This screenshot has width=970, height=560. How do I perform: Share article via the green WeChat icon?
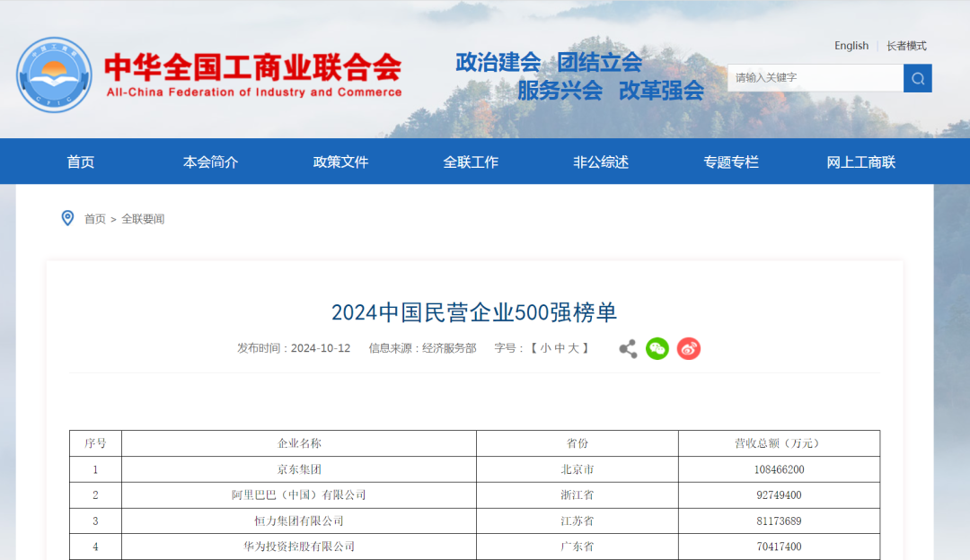(657, 348)
